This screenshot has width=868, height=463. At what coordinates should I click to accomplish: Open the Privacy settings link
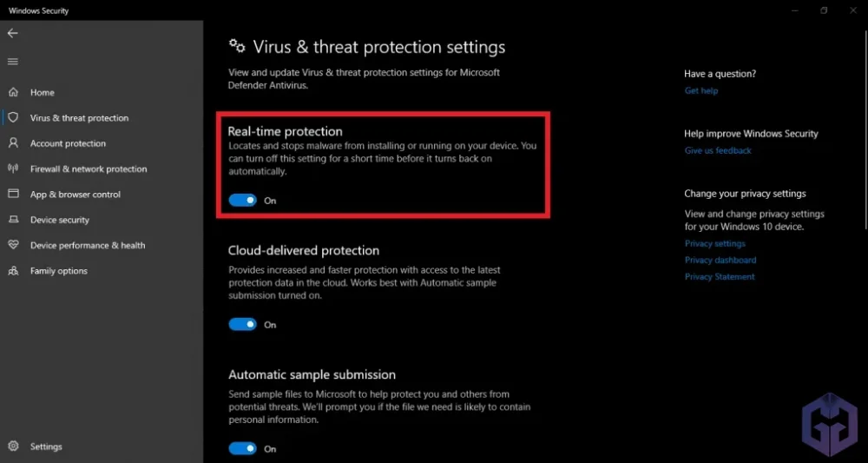pos(714,244)
